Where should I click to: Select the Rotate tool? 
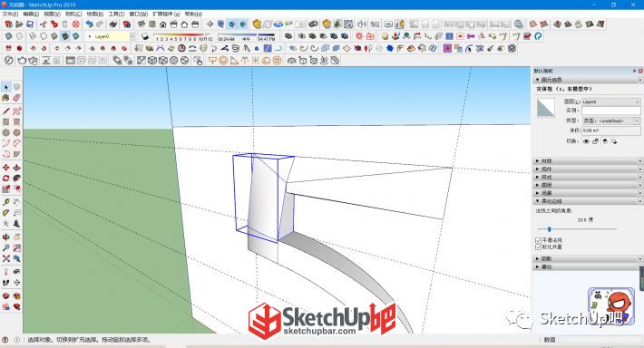[x=5, y=179]
